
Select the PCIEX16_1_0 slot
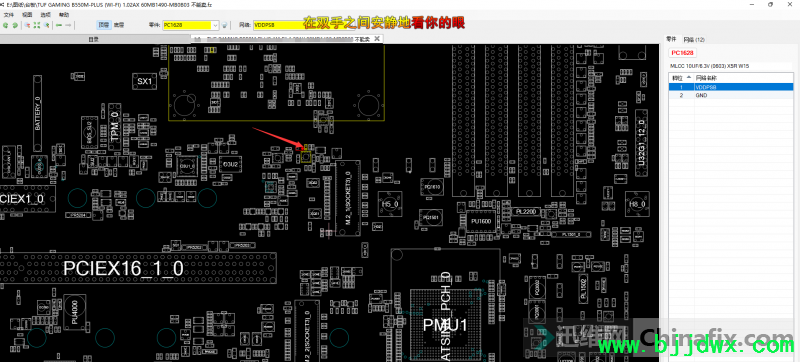138,268
